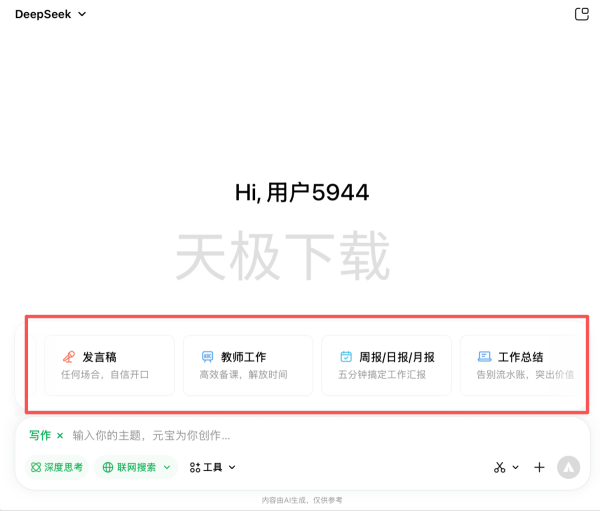The width and height of the screenshot is (600, 511).
Task: Click the scissors screenshot icon
Action: [x=500, y=467]
